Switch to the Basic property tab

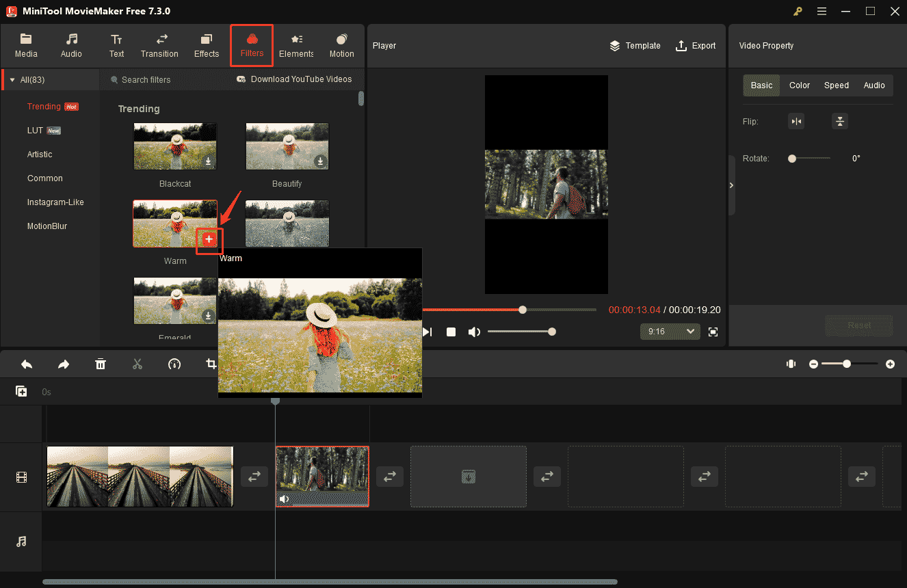coord(761,85)
